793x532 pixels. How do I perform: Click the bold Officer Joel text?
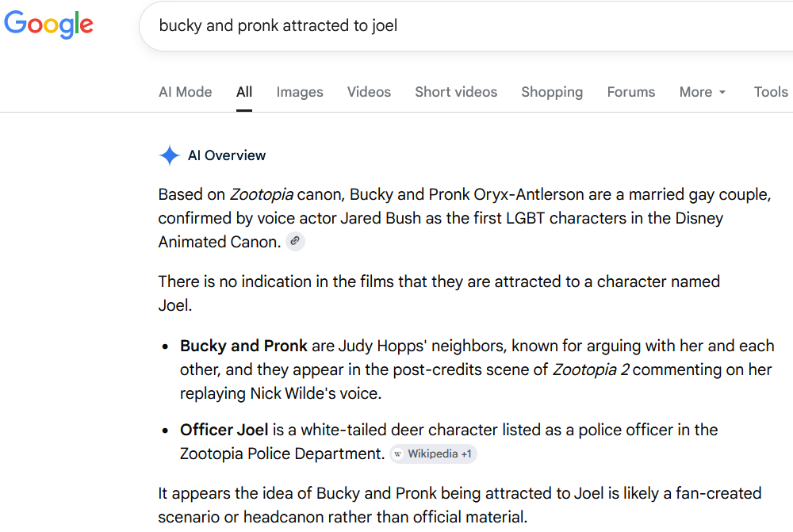(x=224, y=430)
